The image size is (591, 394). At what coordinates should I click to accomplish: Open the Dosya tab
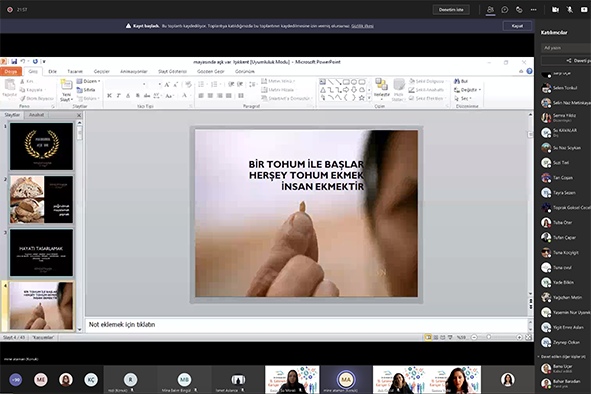11,71
